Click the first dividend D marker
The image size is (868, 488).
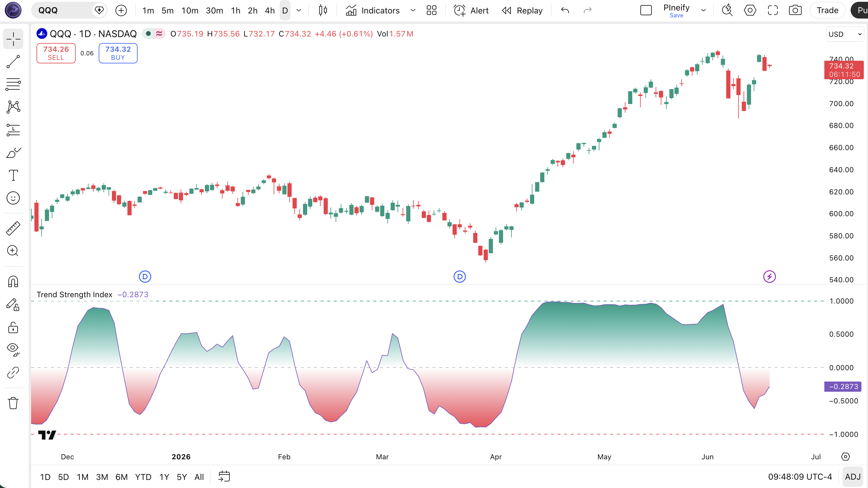tap(145, 277)
